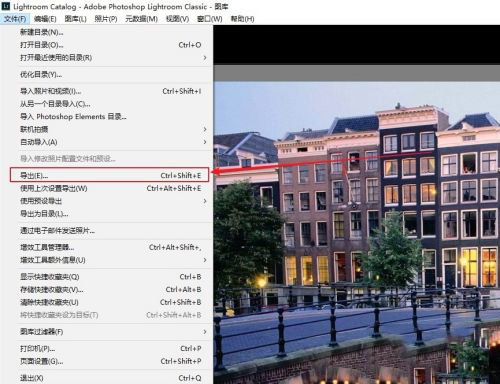The height and width of the screenshot is (384, 500).
Task: Open the 窗口(W) menu
Action: [x=209, y=19]
